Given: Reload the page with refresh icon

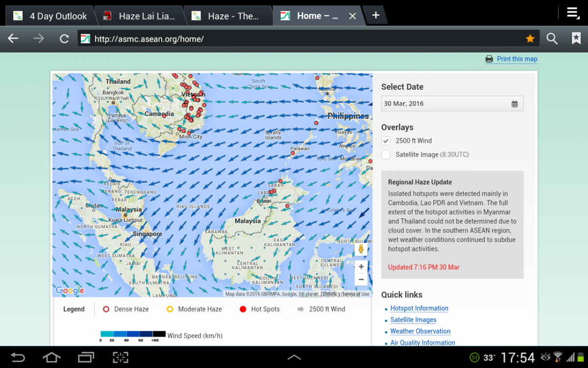Looking at the screenshot, I should [x=64, y=39].
